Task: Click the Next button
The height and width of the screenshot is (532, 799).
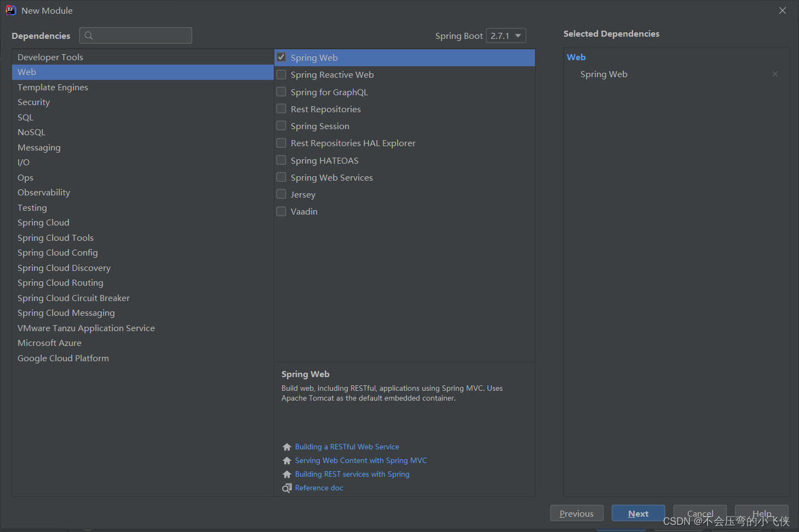Action: pos(639,513)
